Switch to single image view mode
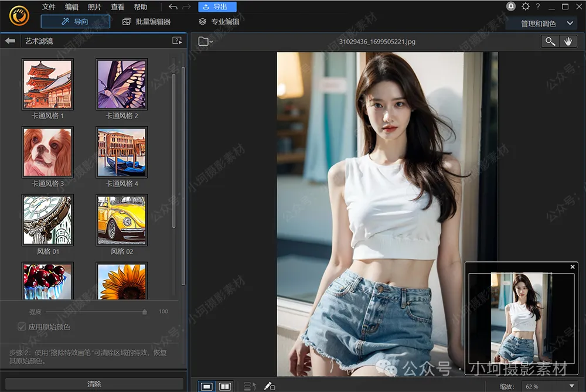The height and width of the screenshot is (392, 586). 207,386
